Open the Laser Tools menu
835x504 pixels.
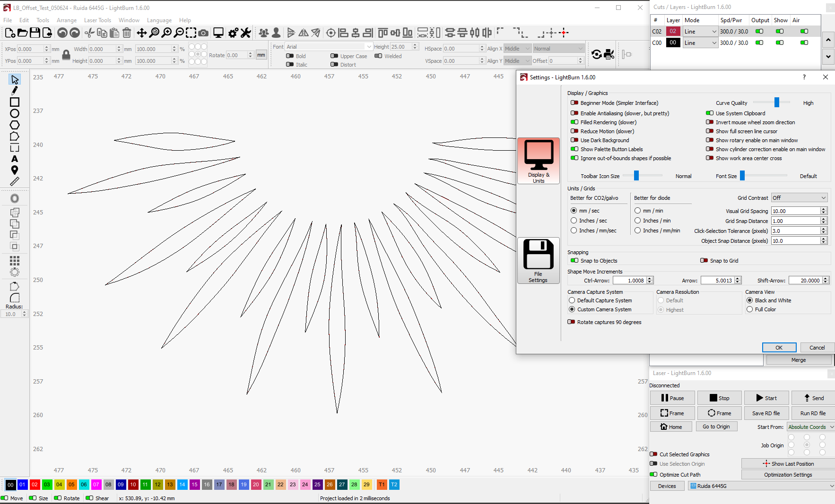[x=97, y=20]
